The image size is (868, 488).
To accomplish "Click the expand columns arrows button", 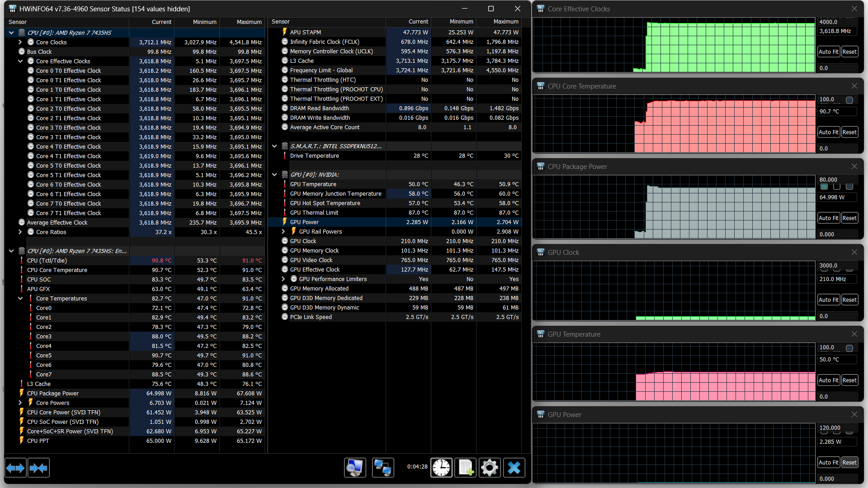I will [x=16, y=468].
